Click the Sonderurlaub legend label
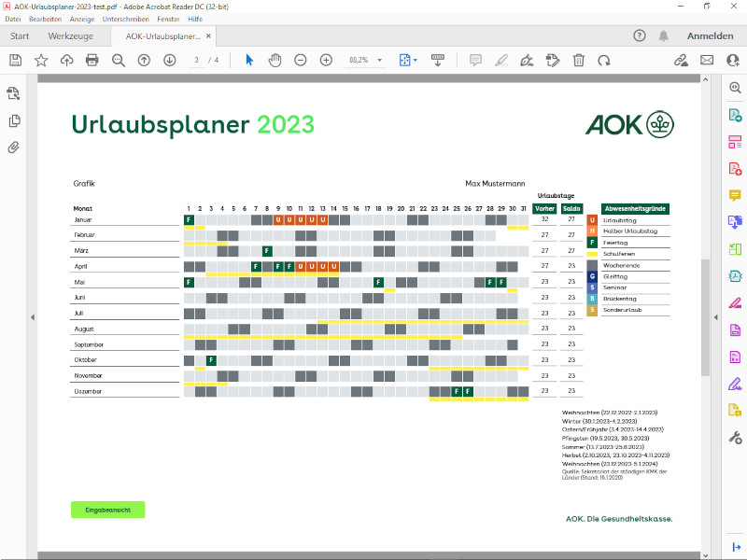 coord(622,310)
